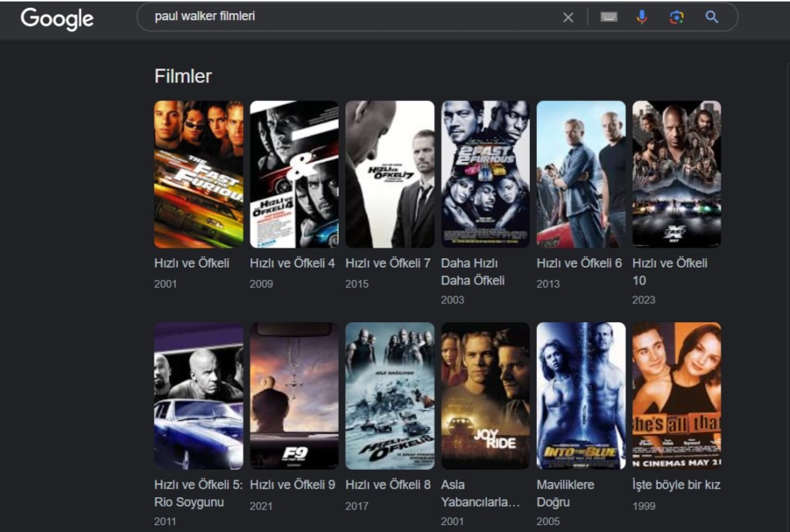Open the 'Hızlı ve Öfkeli 8' title link
This screenshot has height=532, width=790.
click(x=388, y=485)
